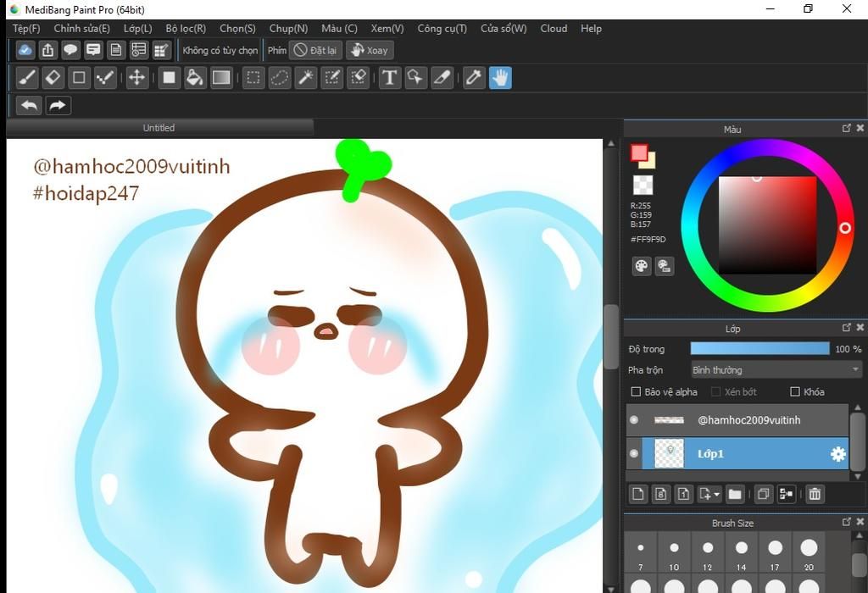Click the new 1-bit layer icon
The width and height of the screenshot is (868, 593).
683,494
